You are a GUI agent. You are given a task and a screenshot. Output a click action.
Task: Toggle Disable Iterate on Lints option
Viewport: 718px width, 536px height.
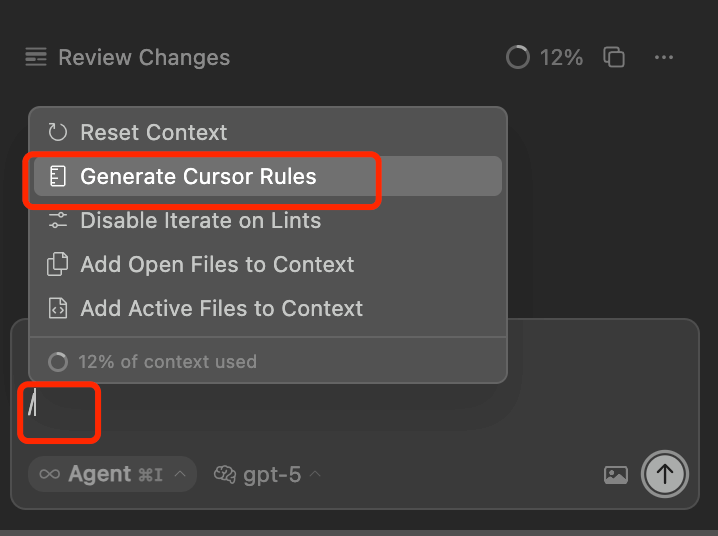[x=268, y=220]
